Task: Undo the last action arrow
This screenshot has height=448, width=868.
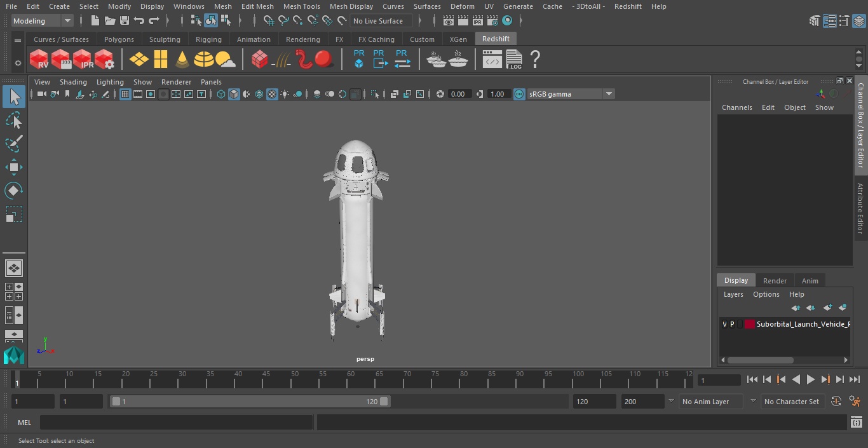Action: pos(139,21)
